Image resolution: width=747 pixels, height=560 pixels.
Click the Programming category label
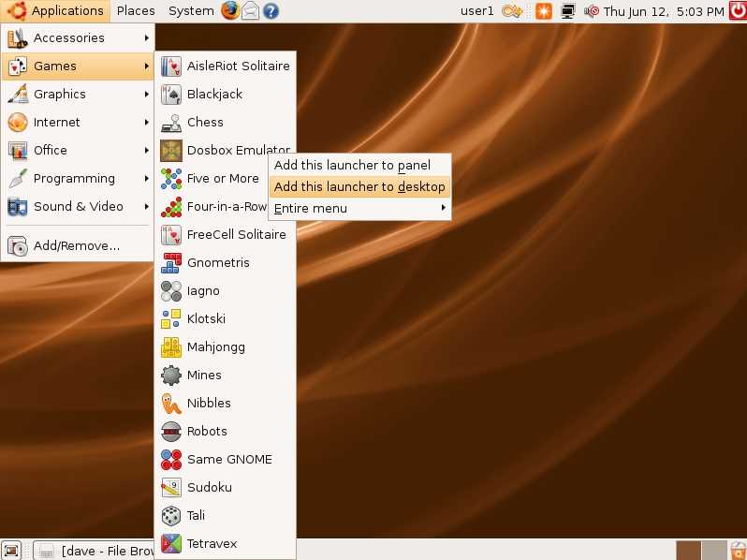coord(74,178)
